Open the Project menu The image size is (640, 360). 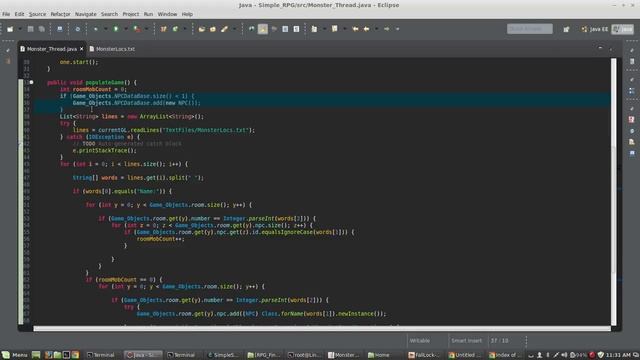(131, 14)
